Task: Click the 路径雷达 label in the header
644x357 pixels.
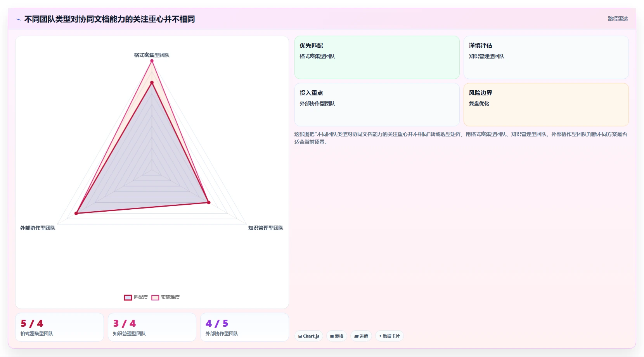Action: [618, 19]
